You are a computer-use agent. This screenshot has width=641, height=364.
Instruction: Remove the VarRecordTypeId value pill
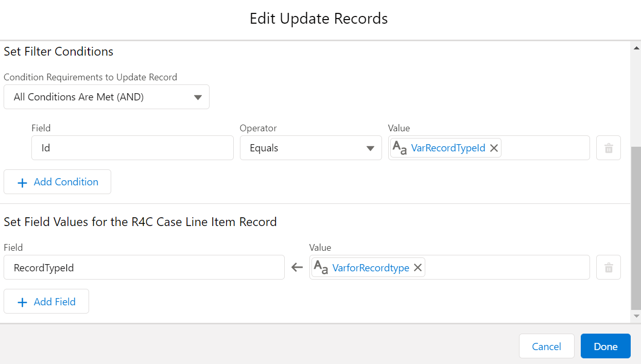[494, 148]
